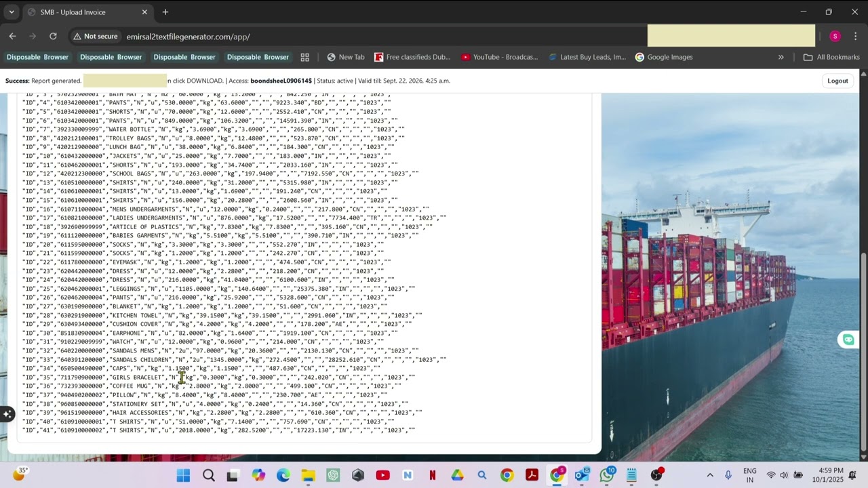
Task: Show hidden system tray icons chevron
Action: 710,475
